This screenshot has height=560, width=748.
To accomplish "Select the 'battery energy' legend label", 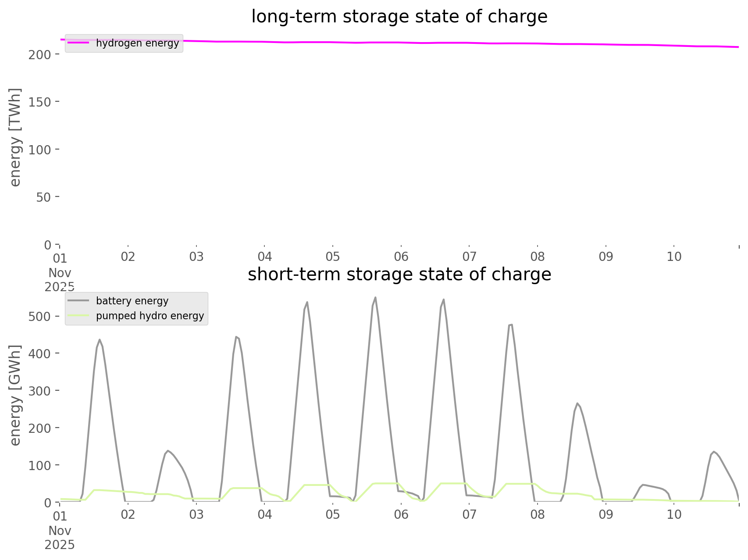I will [132, 301].
